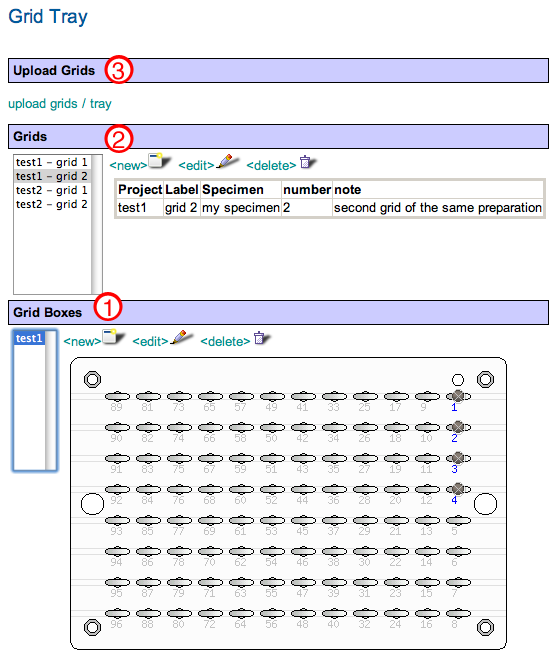The width and height of the screenshot is (559, 657).
Task: Click the grid boxes list scrollbar
Action: coord(51,400)
